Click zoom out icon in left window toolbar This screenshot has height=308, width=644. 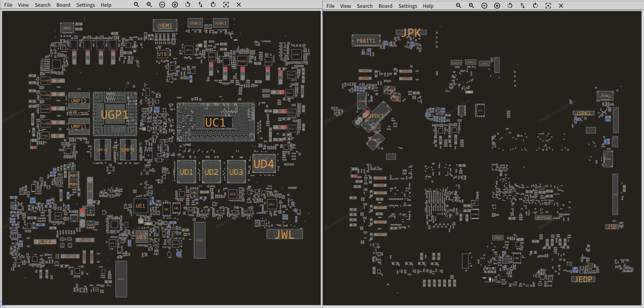tap(162, 5)
